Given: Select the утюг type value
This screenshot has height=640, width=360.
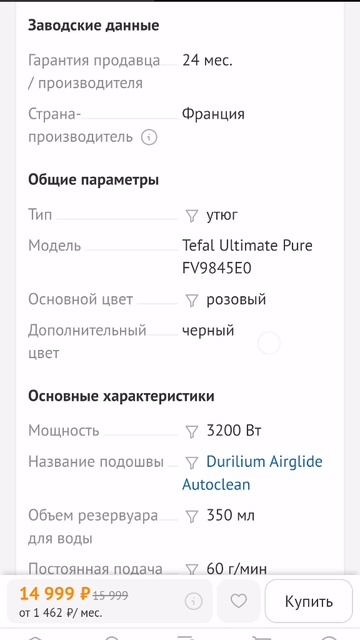Looking at the screenshot, I should [x=222, y=215].
